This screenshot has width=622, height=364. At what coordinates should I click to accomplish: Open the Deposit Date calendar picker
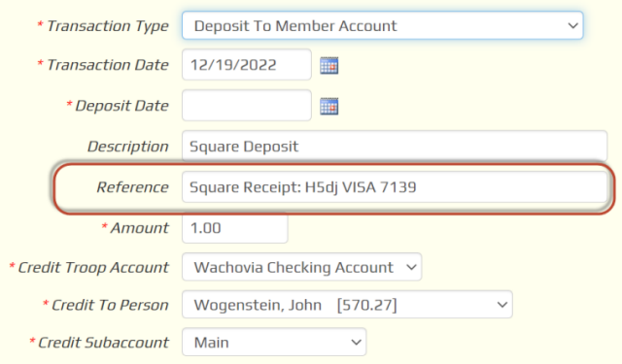click(328, 106)
